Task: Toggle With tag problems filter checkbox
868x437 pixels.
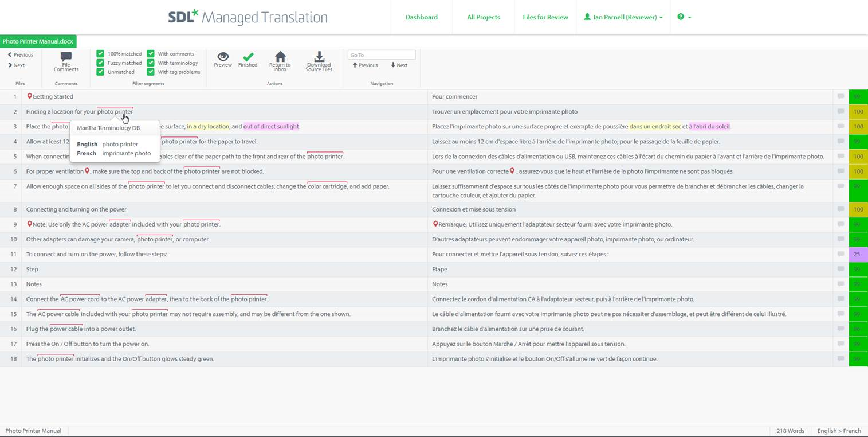Action: [151, 72]
